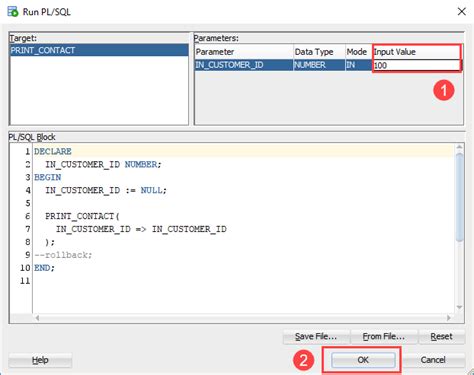Place cursor on the NULL assignment line
Screen dimensions: 474x375
[106, 190]
